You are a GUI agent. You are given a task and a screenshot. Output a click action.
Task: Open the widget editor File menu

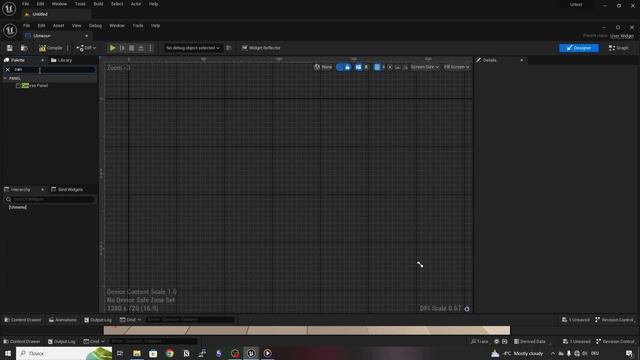(27, 26)
